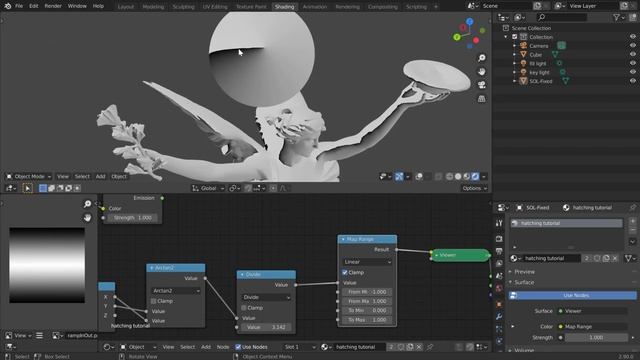This screenshot has height=360, width=640.
Task: Click the viewport zoom magnifier icon
Action: point(482,58)
